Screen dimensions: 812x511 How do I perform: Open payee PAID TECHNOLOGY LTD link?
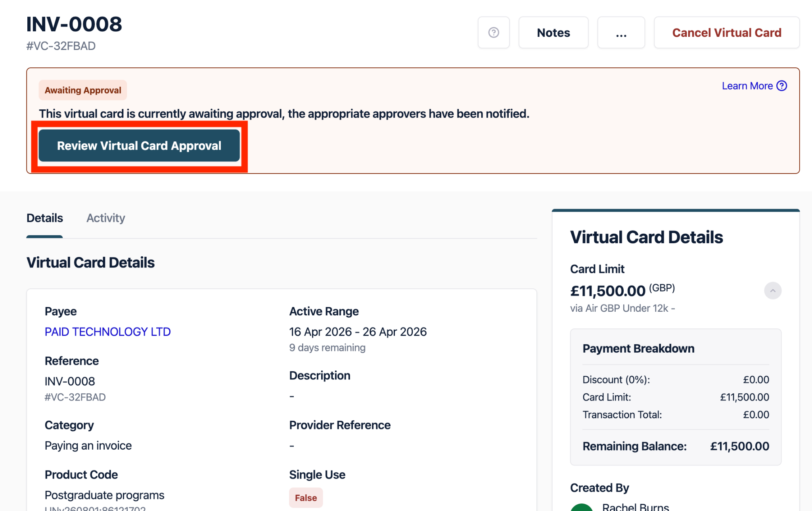point(107,332)
